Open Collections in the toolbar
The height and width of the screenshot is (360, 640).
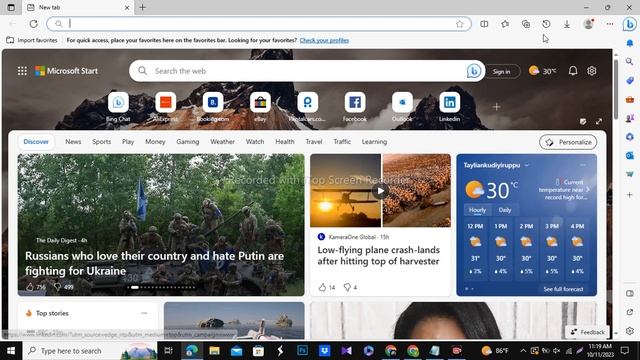coord(526,24)
